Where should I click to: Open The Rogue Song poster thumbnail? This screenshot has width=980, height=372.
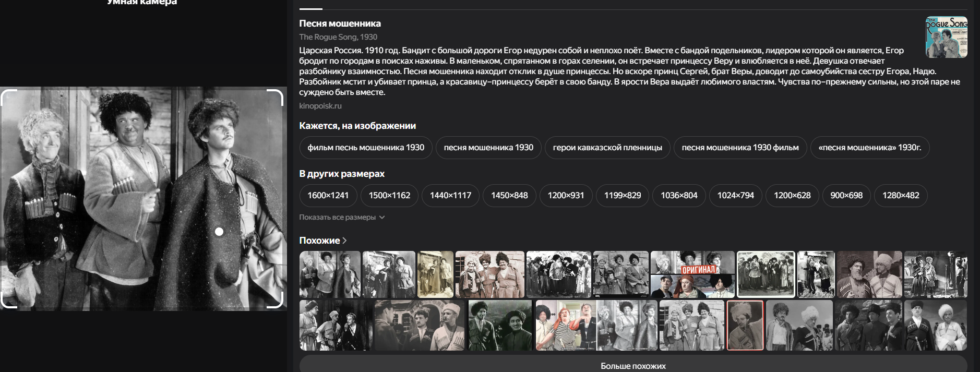pyautogui.click(x=946, y=37)
